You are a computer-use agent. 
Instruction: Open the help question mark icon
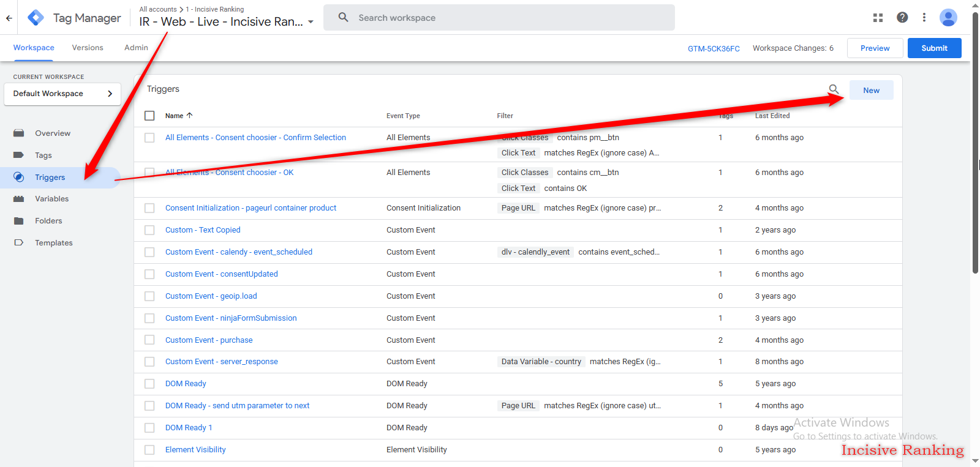click(x=902, y=18)
